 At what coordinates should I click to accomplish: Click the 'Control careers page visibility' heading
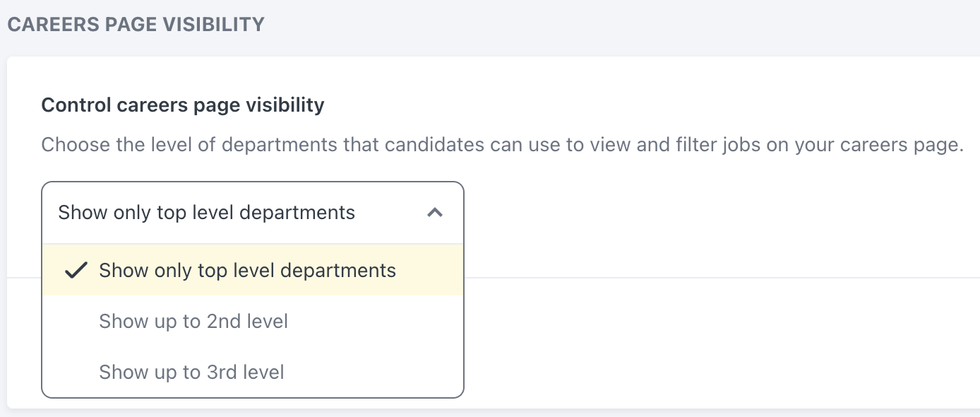[x=183, y=105]
